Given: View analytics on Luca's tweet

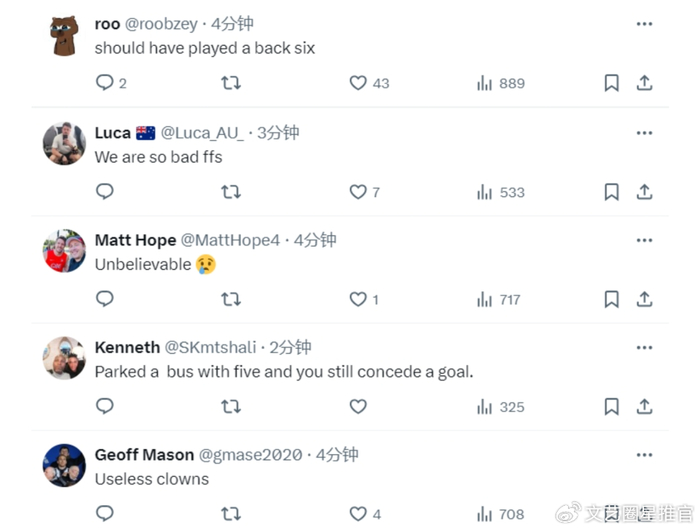Looking at the screenshot, I should pos(485,191).
